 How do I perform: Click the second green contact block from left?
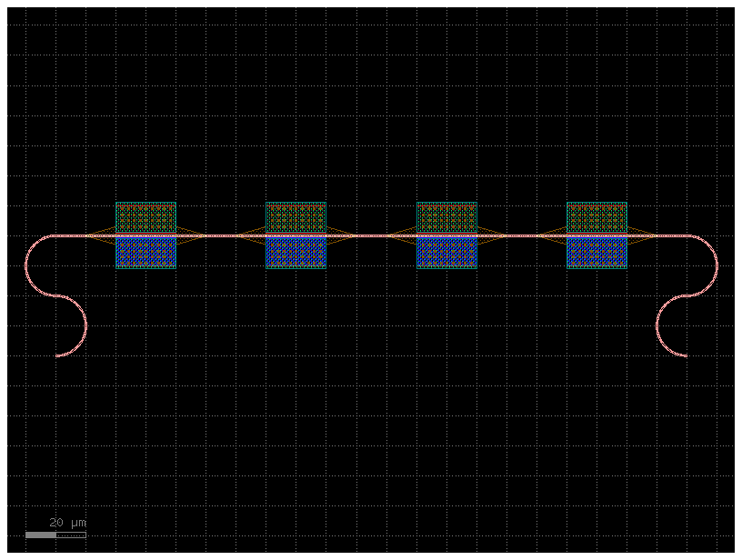296,215
